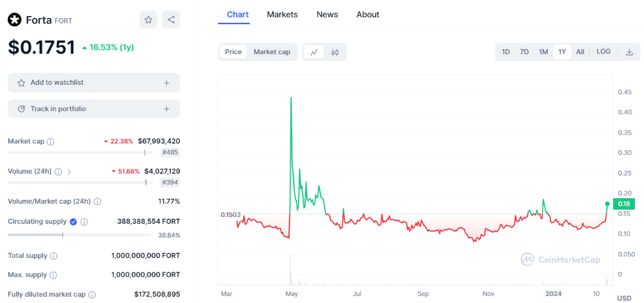Screen dimensions: 644x303
Task: Click the May price spike on chart
Action: click(291, 99)
